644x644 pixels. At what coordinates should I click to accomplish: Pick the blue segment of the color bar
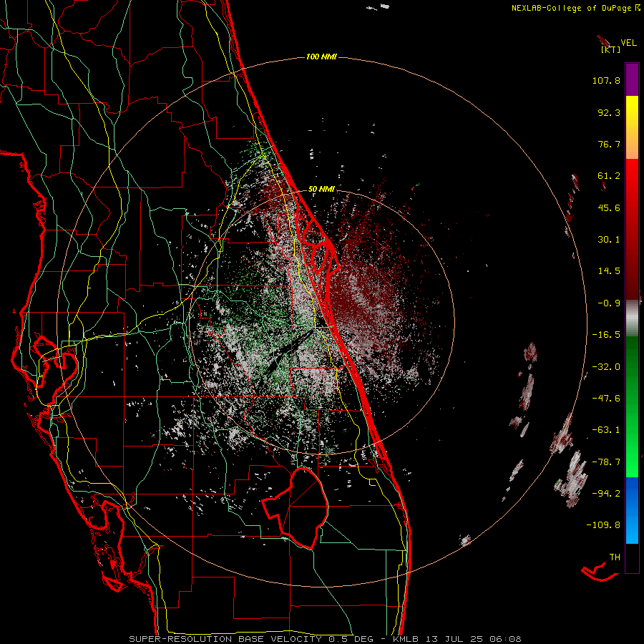click(632, 510)
